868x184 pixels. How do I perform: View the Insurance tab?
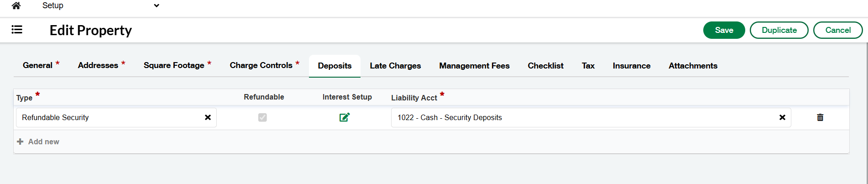pos(632,66)
